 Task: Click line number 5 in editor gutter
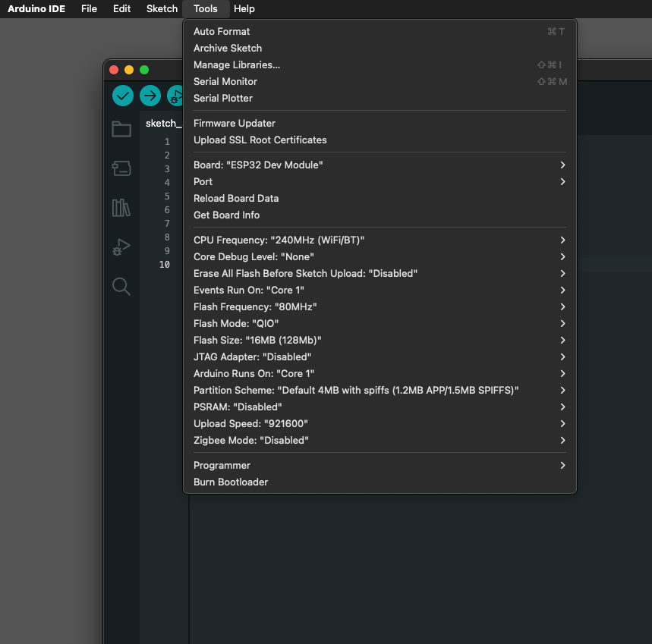pos(167,196)
